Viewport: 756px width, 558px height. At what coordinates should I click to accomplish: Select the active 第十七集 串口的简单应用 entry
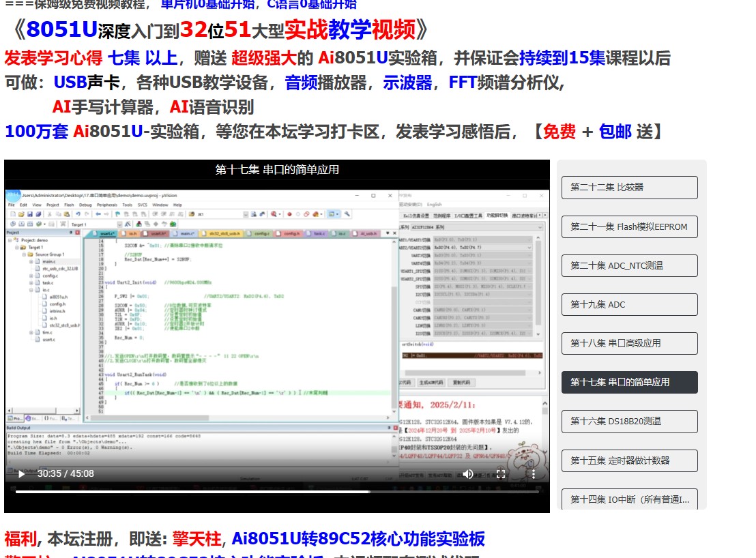(629, 382)
